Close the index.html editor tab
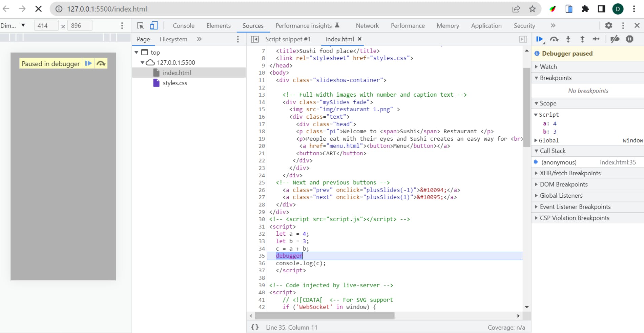The image size is (644, 333). coord(360,39)
